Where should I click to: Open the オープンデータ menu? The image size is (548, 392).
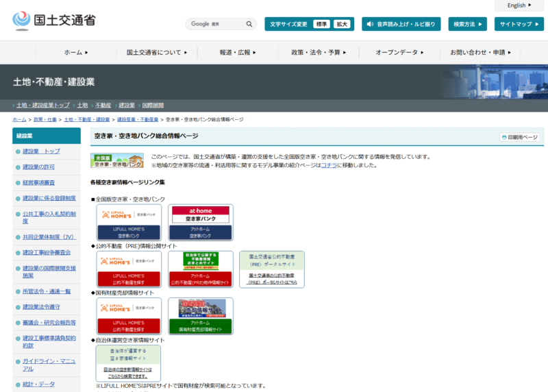click(x=399, y=53)
